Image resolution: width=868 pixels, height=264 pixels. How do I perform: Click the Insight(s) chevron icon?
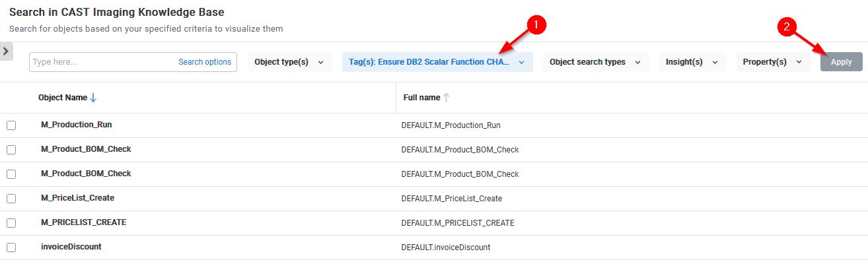tap(715, 62)
